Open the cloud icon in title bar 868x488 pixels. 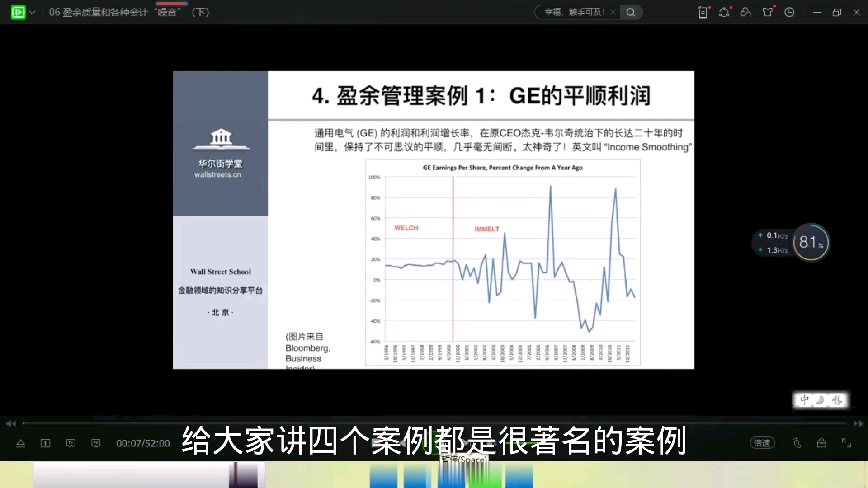[746, 12]
